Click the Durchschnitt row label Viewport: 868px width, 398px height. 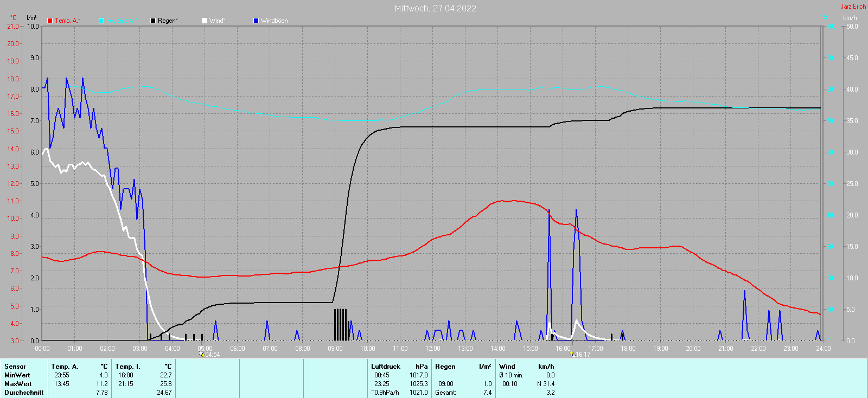24,393
